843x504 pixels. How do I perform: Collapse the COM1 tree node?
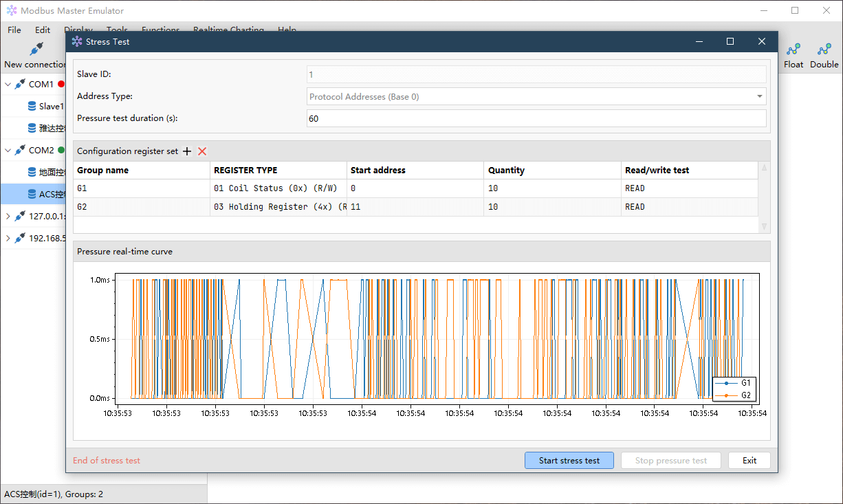pyautogui.click(x=8, y=85)
